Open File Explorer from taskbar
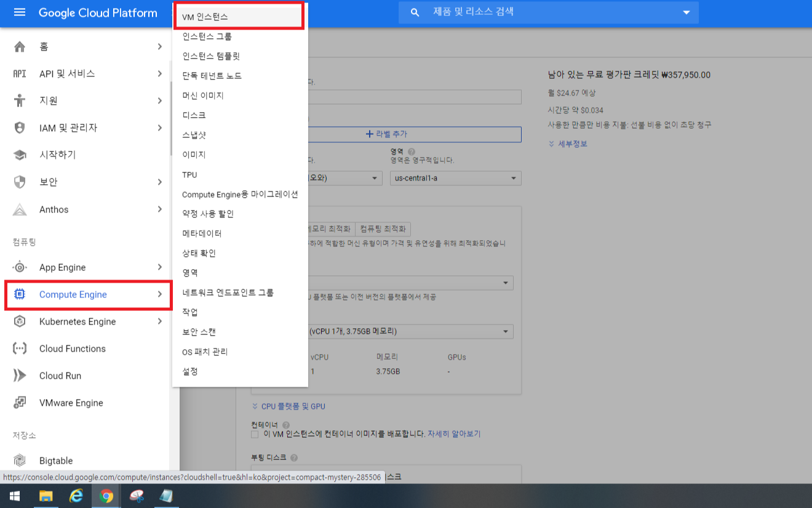Viewport: 812px width, 508px height. click(x=46, y=496)
